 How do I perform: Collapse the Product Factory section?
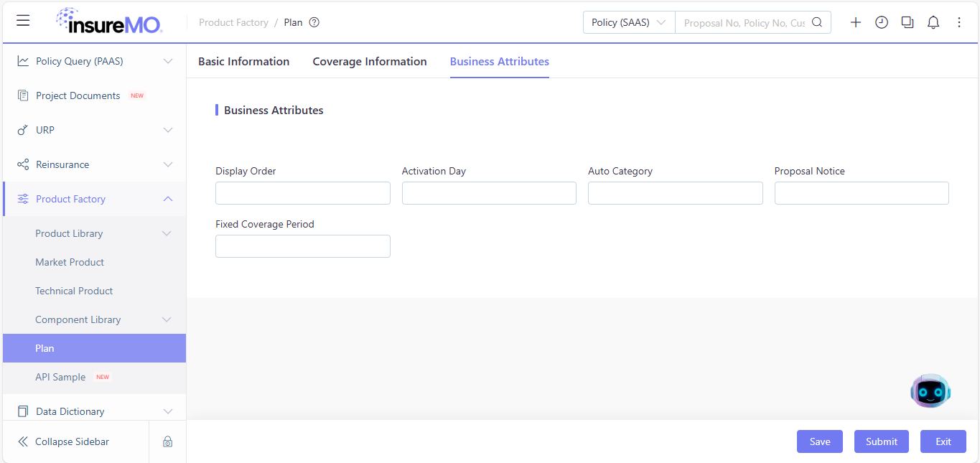(x=95, y=199)
